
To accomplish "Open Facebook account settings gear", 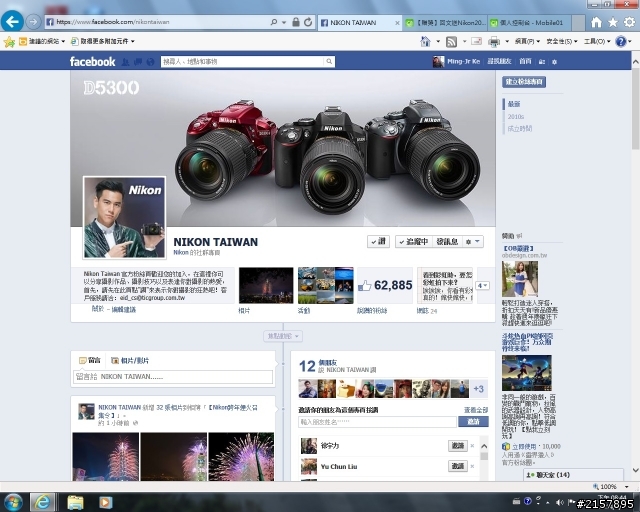I will pos(554,62).
